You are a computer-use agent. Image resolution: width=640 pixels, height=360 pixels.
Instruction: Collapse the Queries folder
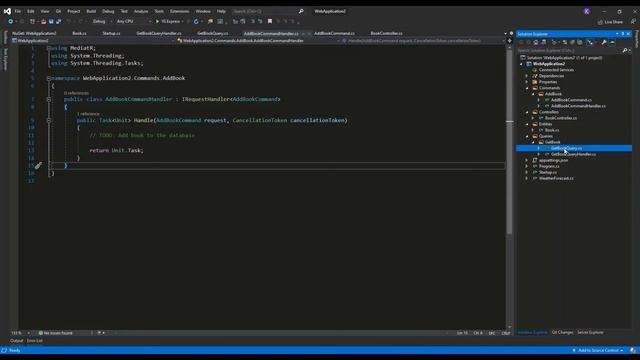527,136
